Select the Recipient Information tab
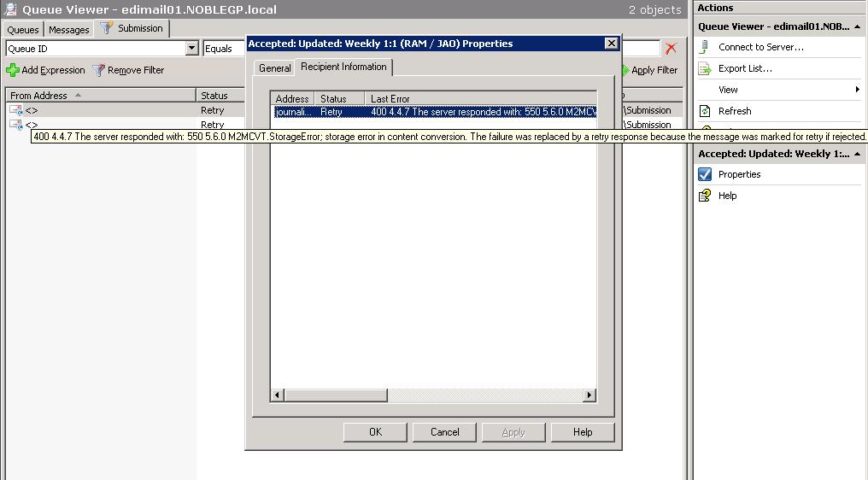Image resolution: width=868 pixels, height=480 pixels. 343,67
